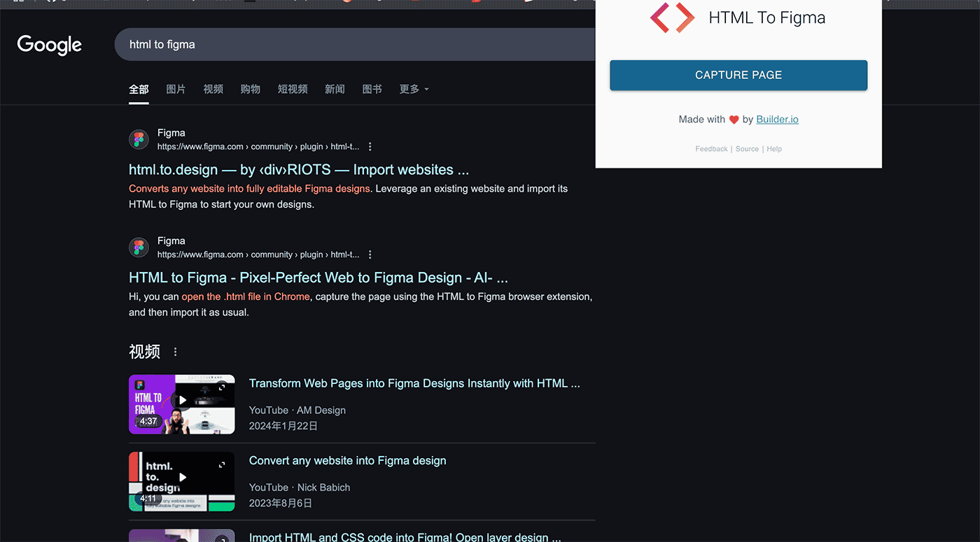The width and height of the screenshot is (980, 542).
Task: Click the HTML To Figma extension logo
Action: click(672, 17)
